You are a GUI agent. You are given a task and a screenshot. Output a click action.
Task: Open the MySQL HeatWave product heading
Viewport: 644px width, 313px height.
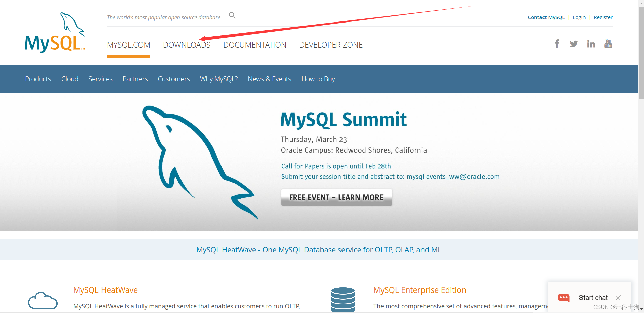coord(106,290)
